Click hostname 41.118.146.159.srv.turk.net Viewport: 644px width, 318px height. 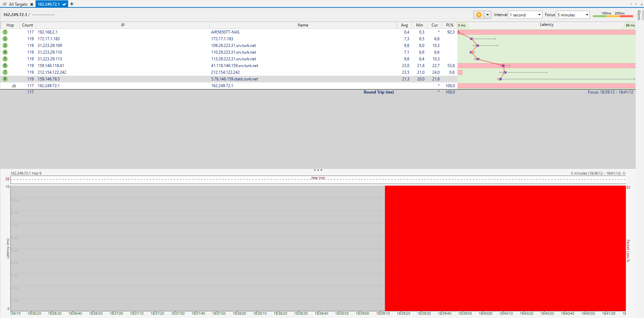point(235,66)
